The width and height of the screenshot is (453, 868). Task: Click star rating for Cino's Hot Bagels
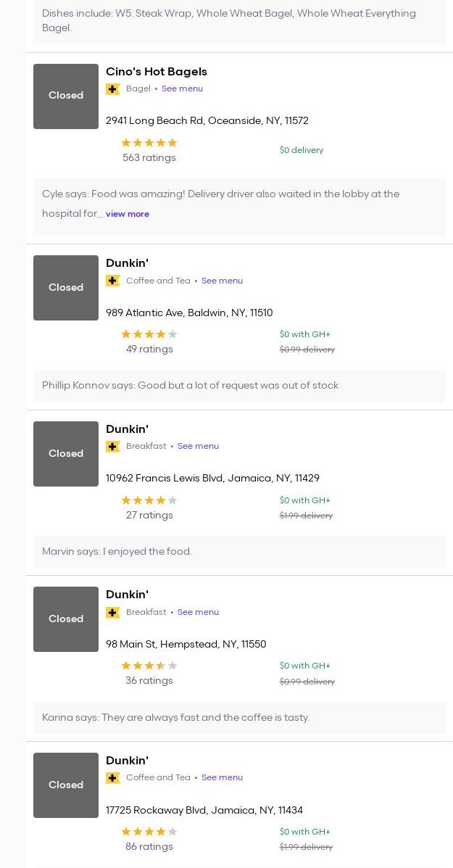(x=149, y=143)
